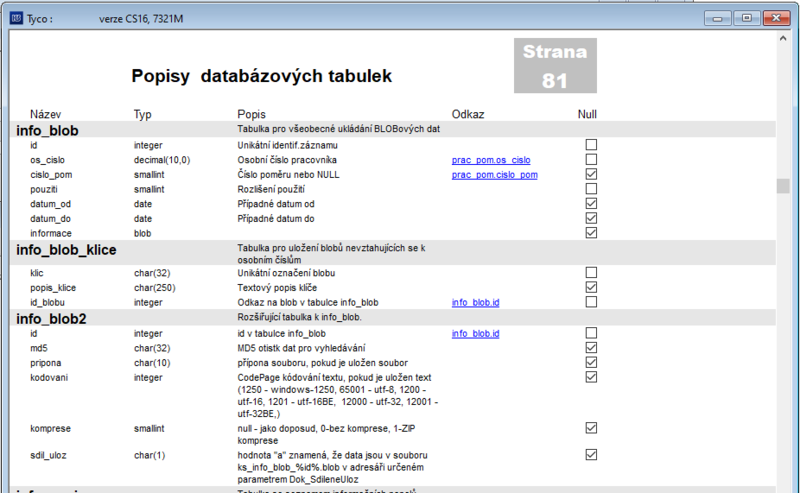Click the Název column header
This screenshot has height=493, width=800.
[45, 114]
